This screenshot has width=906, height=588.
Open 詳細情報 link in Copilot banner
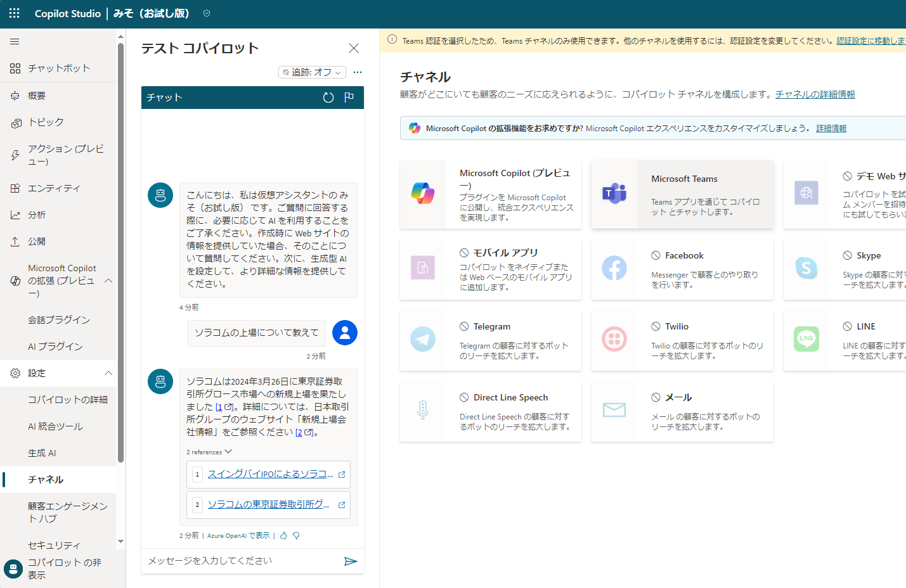831,128
